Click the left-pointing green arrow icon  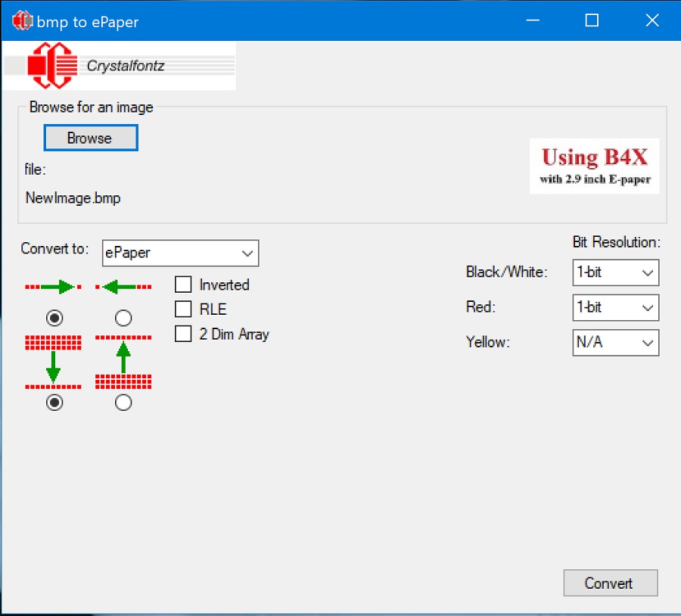(x=123, y=287)
